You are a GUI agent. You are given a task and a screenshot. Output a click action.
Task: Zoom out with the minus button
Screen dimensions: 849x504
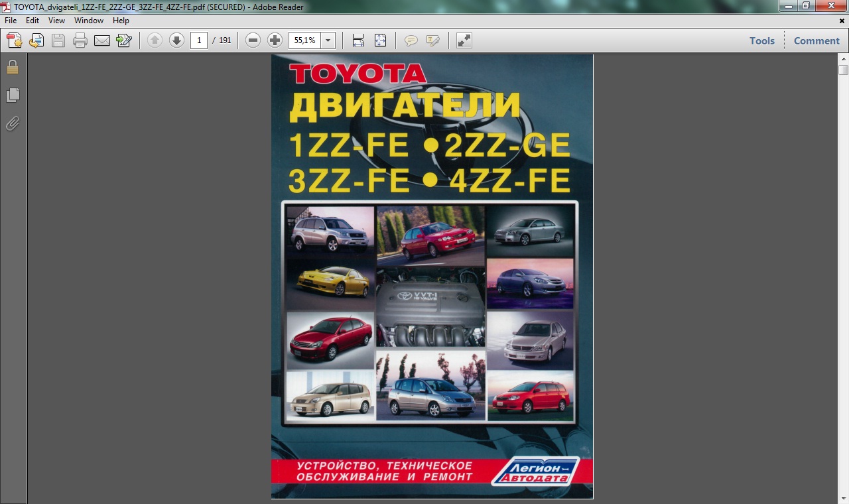coord(253,40)
